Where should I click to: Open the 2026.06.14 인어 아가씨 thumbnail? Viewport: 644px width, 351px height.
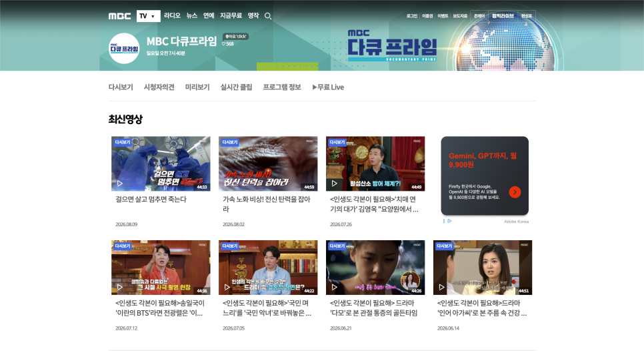pyautogui.click(x=483, y=268)
